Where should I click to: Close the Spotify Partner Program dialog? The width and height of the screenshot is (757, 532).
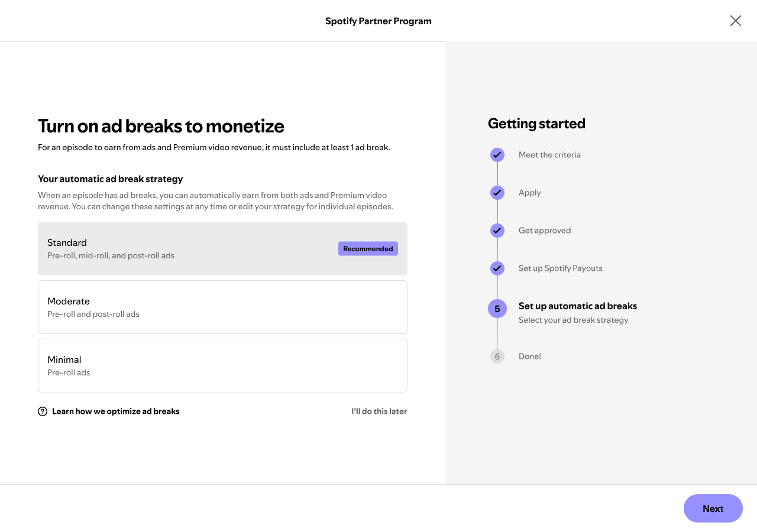(x=735, y=21)
